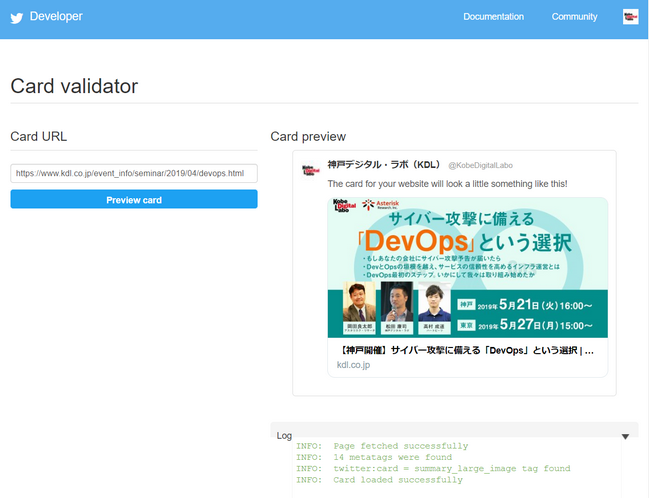Focus the Card URL input field
The height and width of the screenshot is (498, 649).
pos(134,173)
